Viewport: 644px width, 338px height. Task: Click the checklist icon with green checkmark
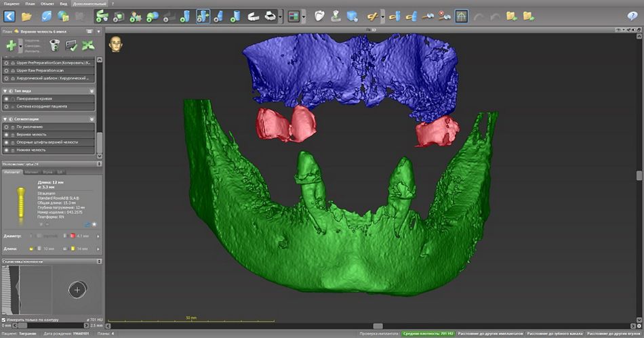(71, 45)
